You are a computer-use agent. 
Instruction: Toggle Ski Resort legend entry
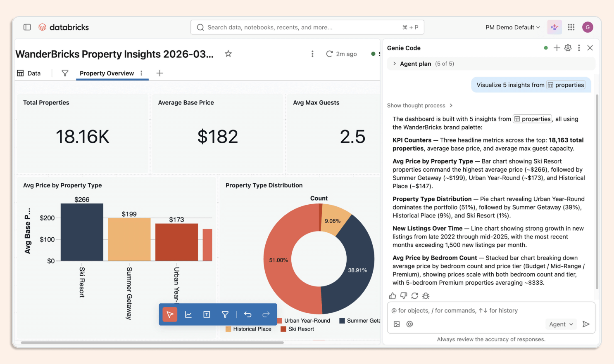(x=297, y=329)
